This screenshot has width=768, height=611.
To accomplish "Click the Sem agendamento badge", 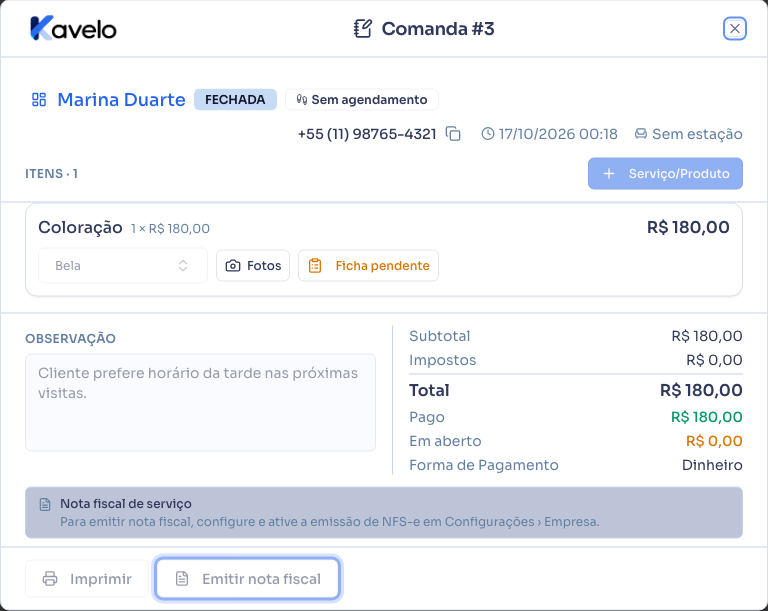I will coord(362,99).
